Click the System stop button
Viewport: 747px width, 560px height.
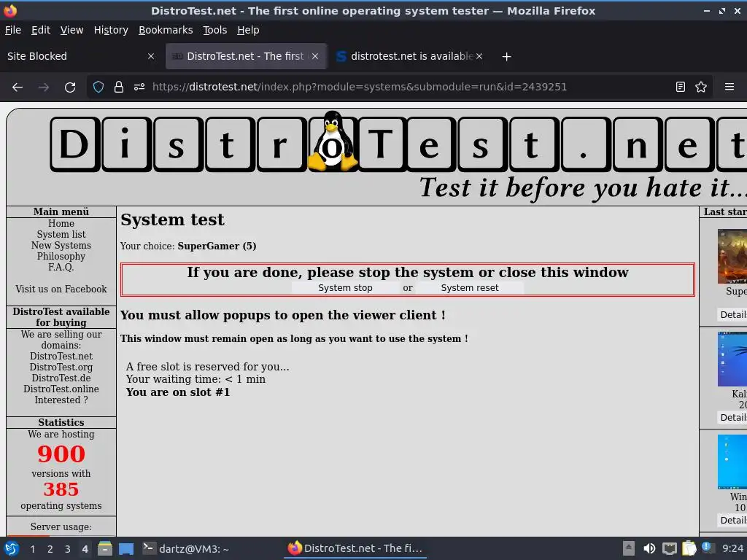(x=345, y=287)
